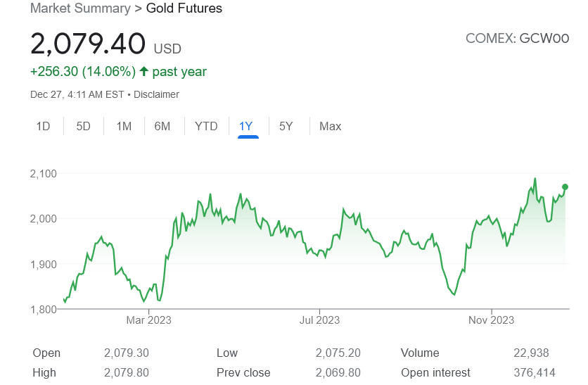Click the COMEX: GCW00 ticker label
The image size is (588, 385).
click(x=517, y=38)
